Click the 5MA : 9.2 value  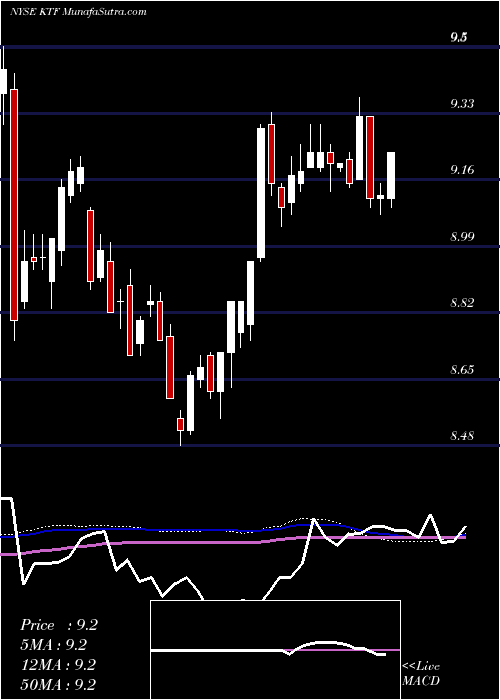(54, 645)
